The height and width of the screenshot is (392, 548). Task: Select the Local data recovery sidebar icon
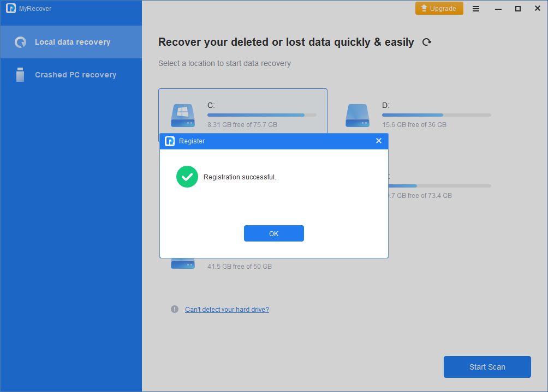point(20,41)
